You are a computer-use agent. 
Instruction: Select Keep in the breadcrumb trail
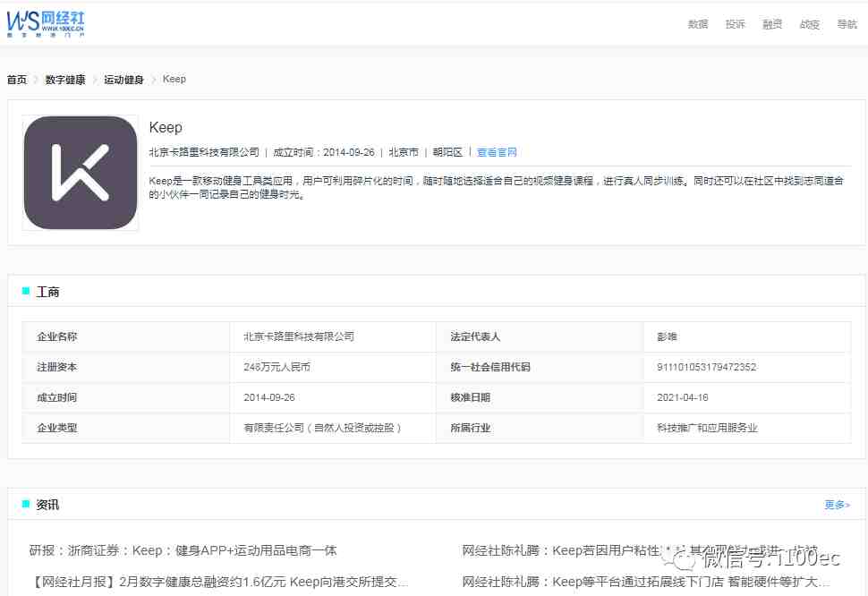174,79
